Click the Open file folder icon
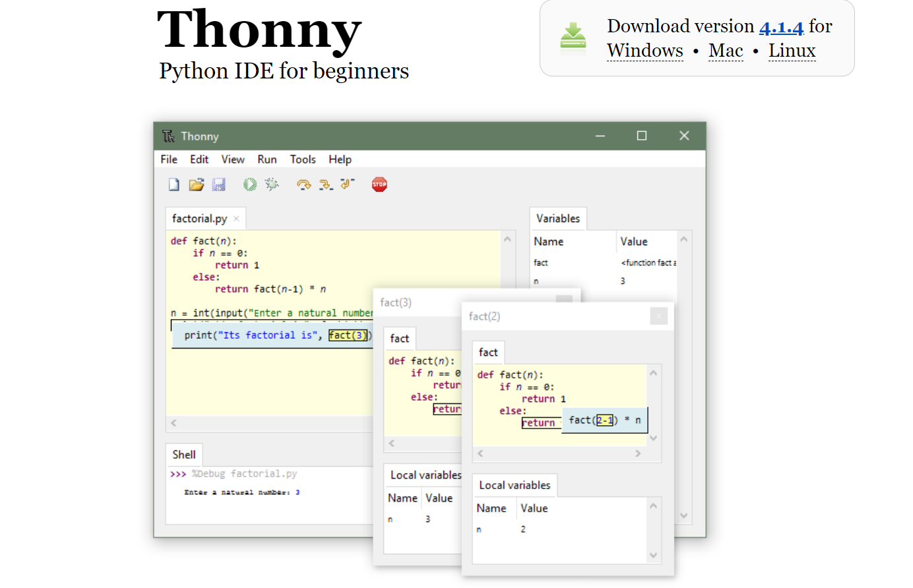The image size is (913, 588). tap(196, 185)
